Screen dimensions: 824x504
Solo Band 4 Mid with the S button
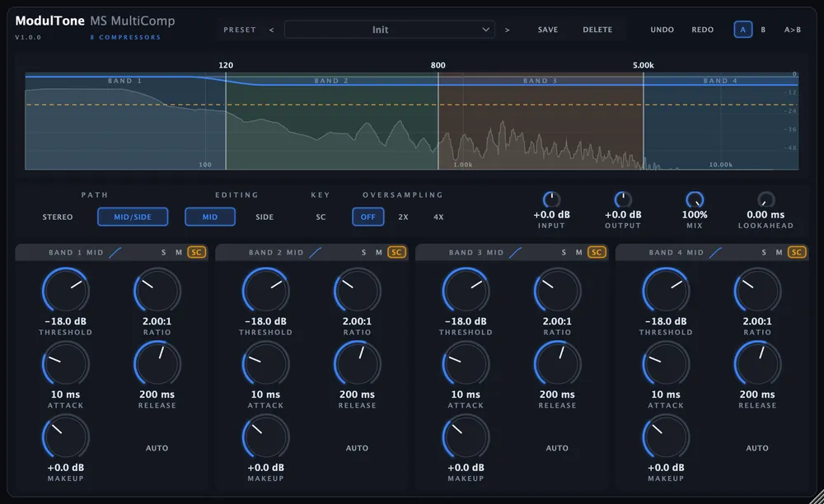coord(764,253)
